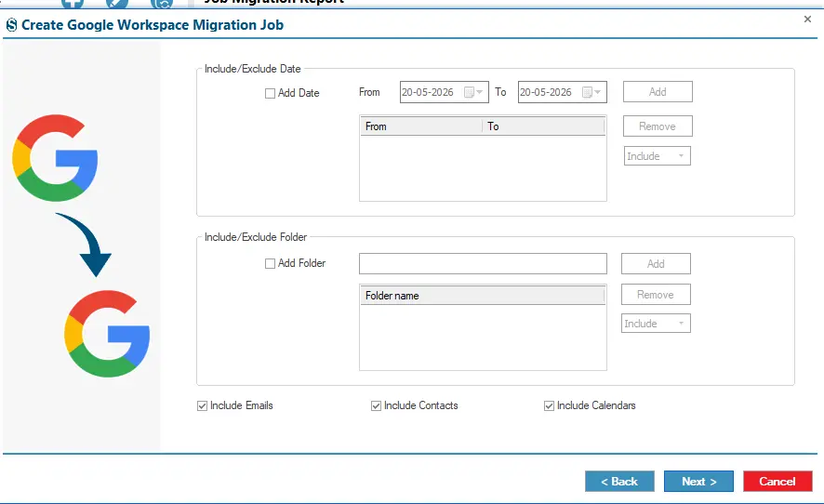
Task: Uncheck Include Emails
Action: coord(203,405)
